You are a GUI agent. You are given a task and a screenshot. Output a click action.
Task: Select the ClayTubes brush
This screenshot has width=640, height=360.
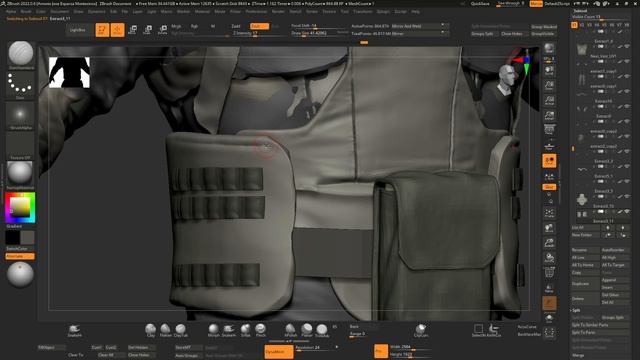[x=181, y=330]
